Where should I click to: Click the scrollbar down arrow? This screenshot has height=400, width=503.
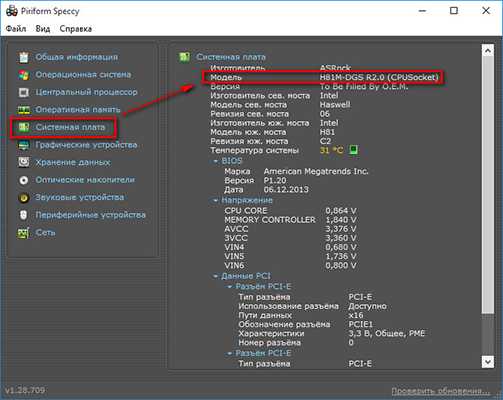(x=488, y=362)
